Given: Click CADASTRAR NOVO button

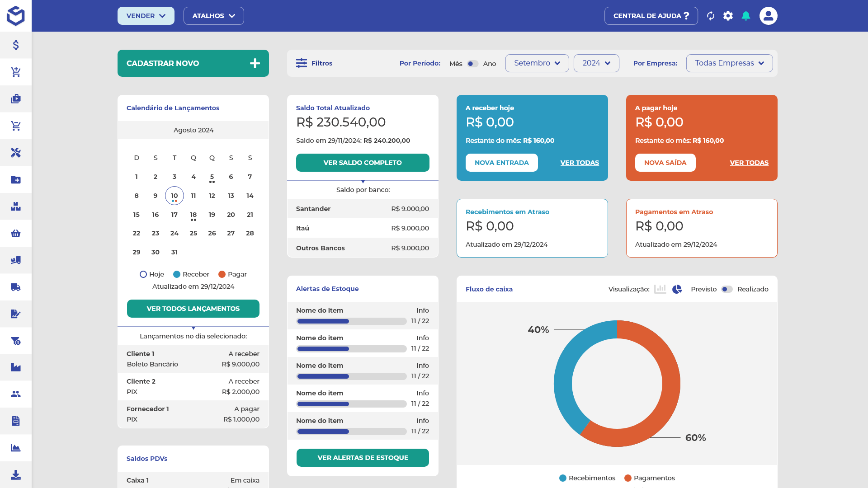Looking at the screenshot, I should pos(193,63).
